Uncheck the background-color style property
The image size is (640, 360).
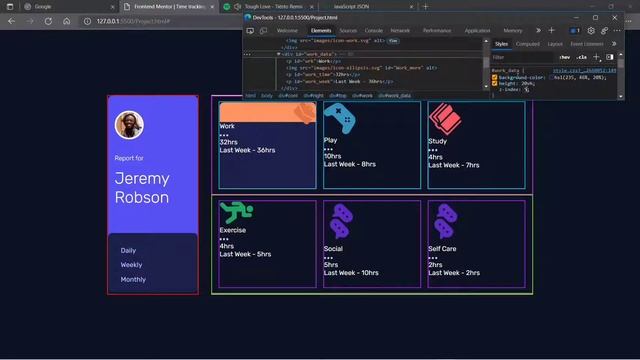click(495, 77)
